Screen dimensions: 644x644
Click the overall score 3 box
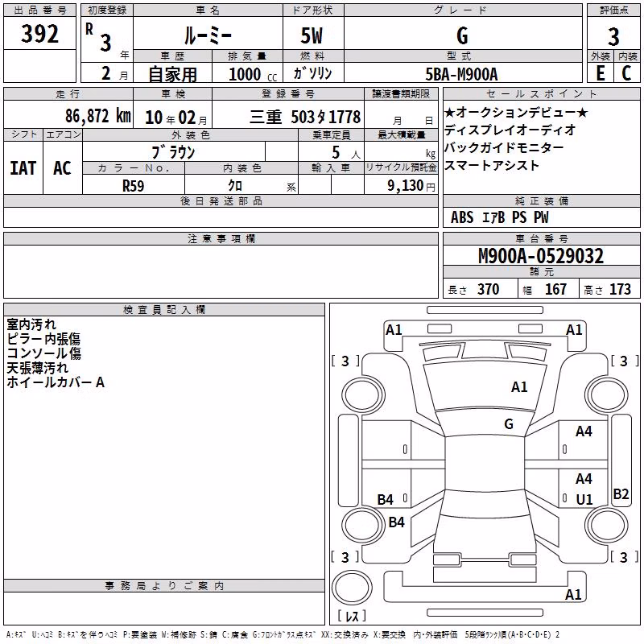613,36
